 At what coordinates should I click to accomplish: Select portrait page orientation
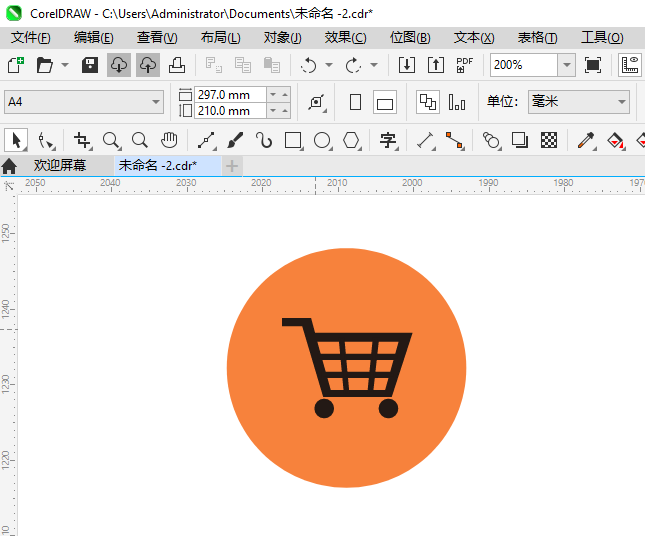tap(355, 102)
